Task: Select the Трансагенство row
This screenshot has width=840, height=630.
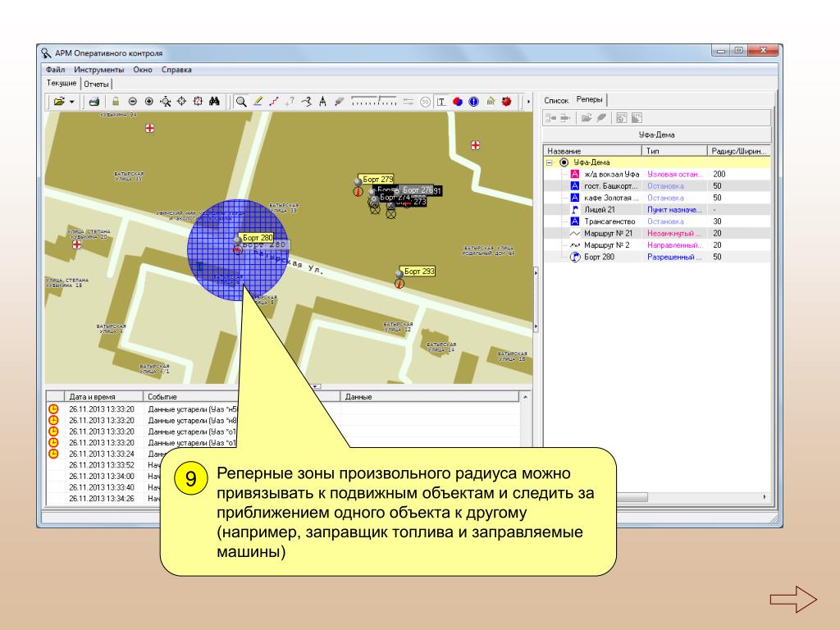Action: pyautogui.click(x=657, y=221)
